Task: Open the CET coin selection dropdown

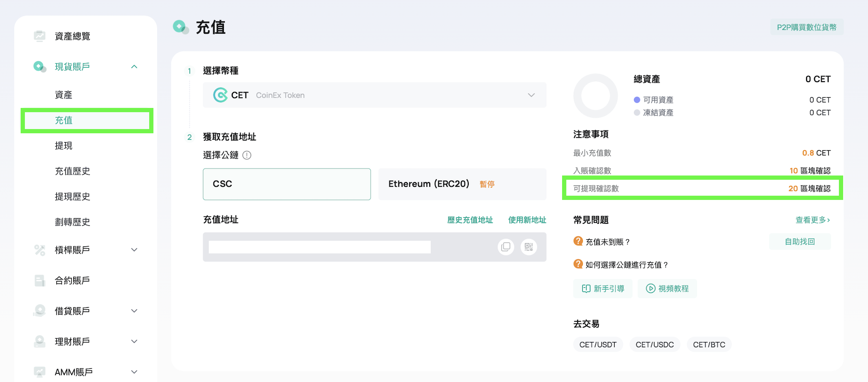Action: point(374,95)
